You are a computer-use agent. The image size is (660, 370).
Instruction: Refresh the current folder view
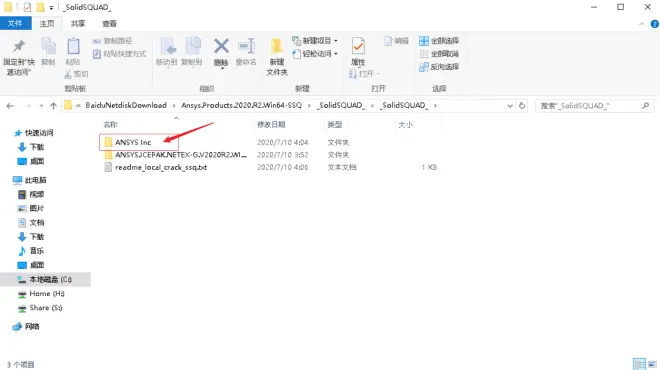(522, 106)
